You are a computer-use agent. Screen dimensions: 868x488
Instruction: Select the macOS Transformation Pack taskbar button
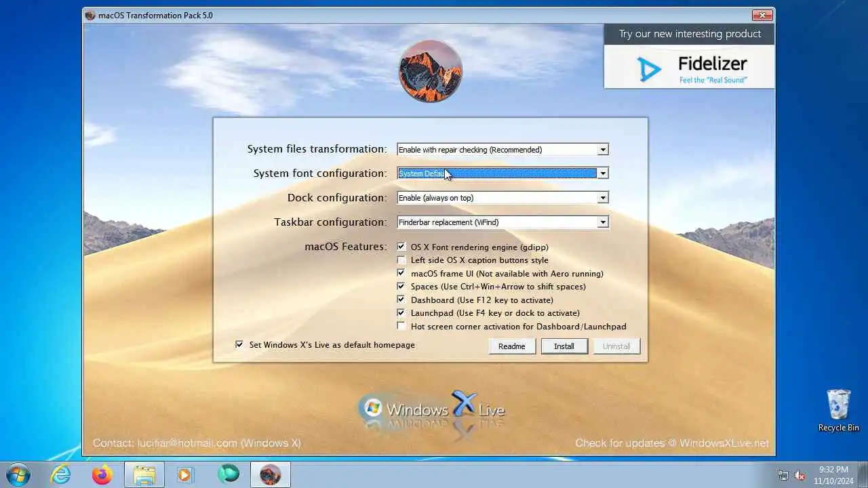pos(271,474)
